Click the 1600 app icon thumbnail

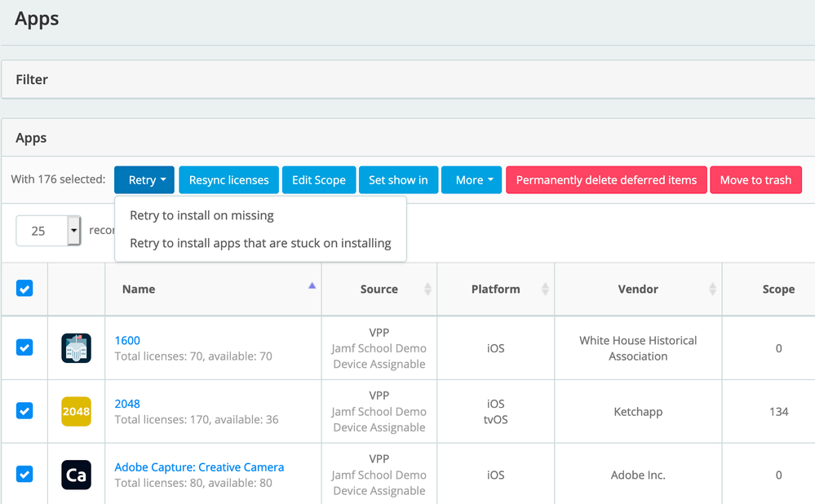(77, 348)
